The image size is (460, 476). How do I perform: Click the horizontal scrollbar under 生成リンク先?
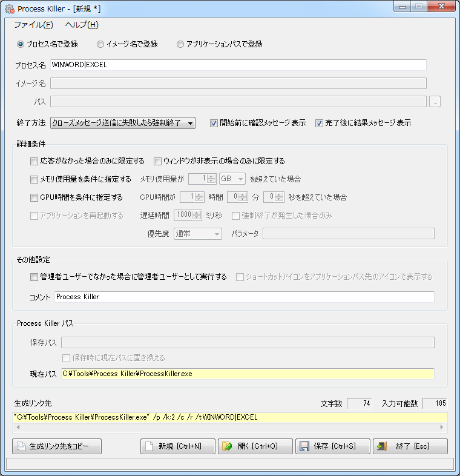(x=230, y=427)
